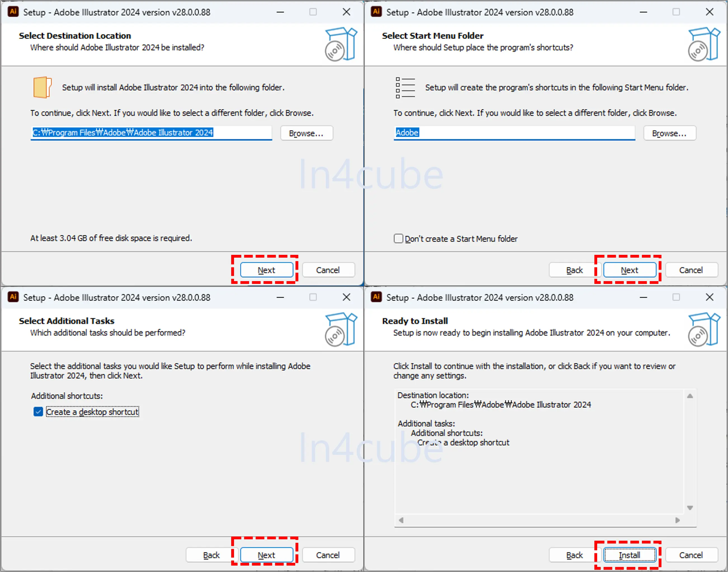Click 'Additional shortcuts:' label in Additional Tasks window
728x572 pixels.
(67, 396)
